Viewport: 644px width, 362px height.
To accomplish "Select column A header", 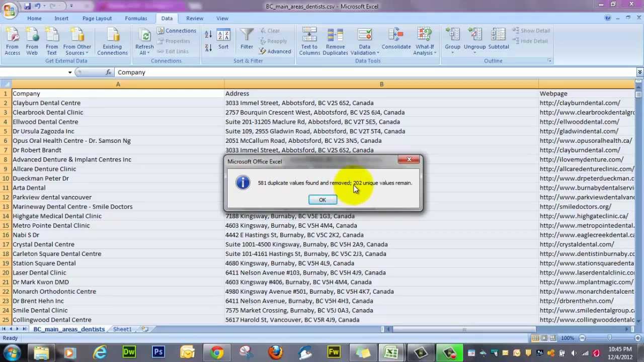I will (118, 84).
